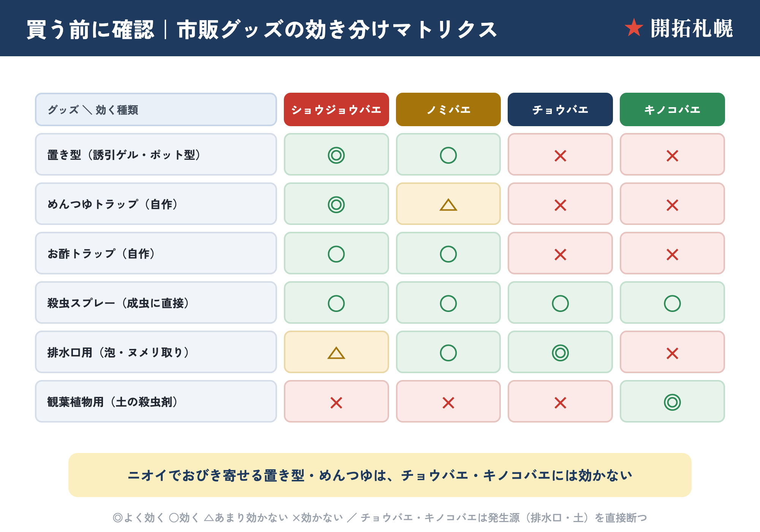760x532 pixels.
Task: Click cross for お酢トラップ under キノコバエ
Action: pos(672,254)
